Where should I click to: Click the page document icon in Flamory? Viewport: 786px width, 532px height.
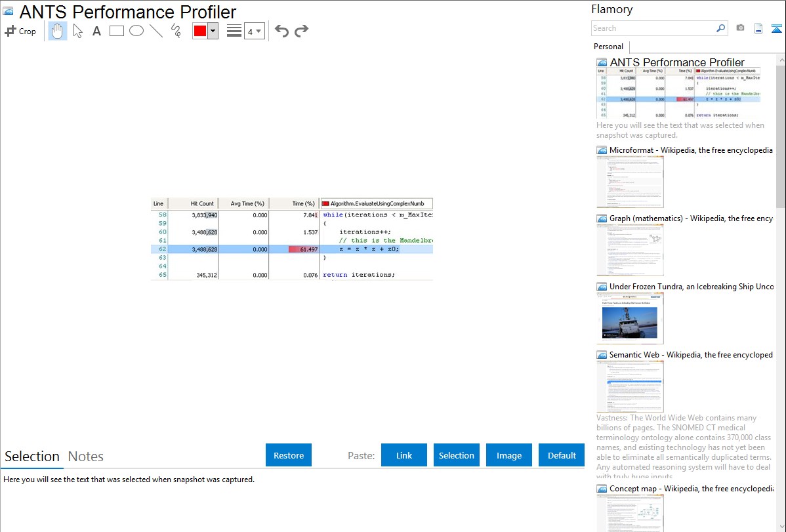click(758, 28)
